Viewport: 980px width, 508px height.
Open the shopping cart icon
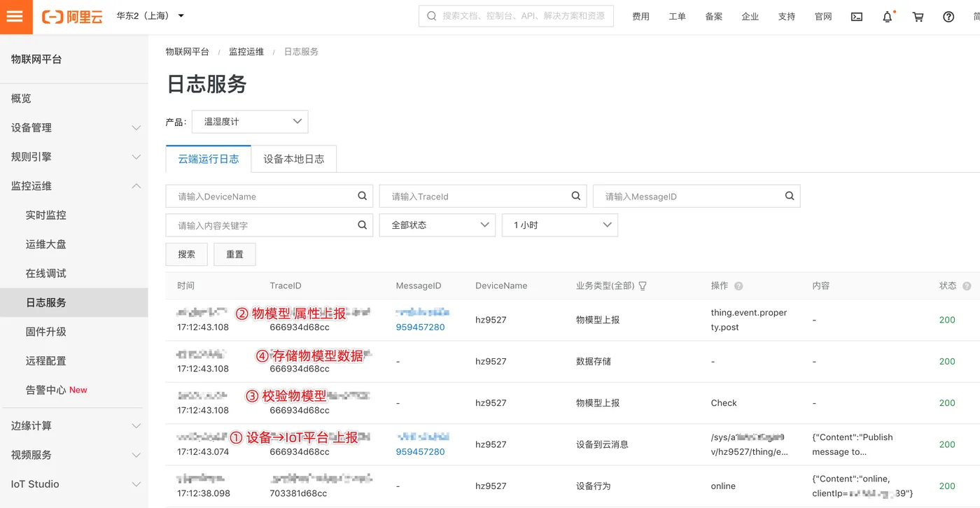[x=918, y=17]
